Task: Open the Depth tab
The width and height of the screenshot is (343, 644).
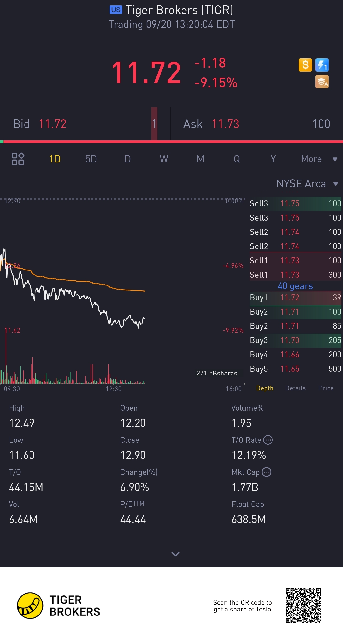Action: tap(265, 388)
